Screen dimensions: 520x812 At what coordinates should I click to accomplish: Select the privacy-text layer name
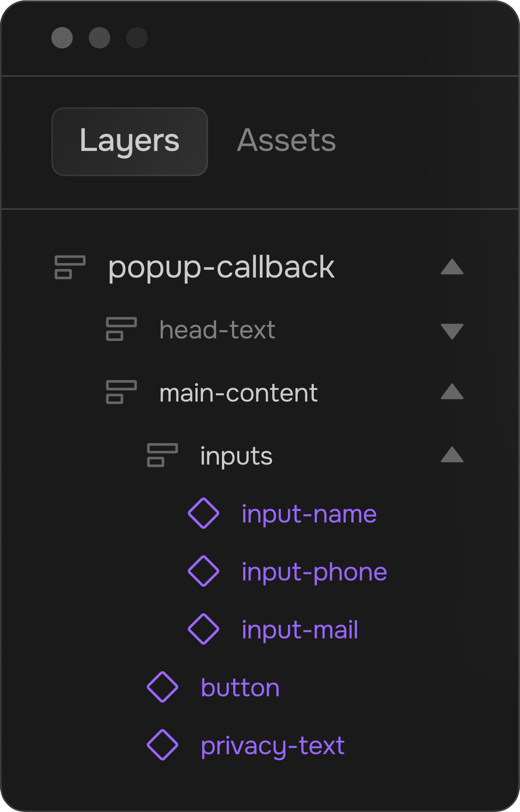273,746
